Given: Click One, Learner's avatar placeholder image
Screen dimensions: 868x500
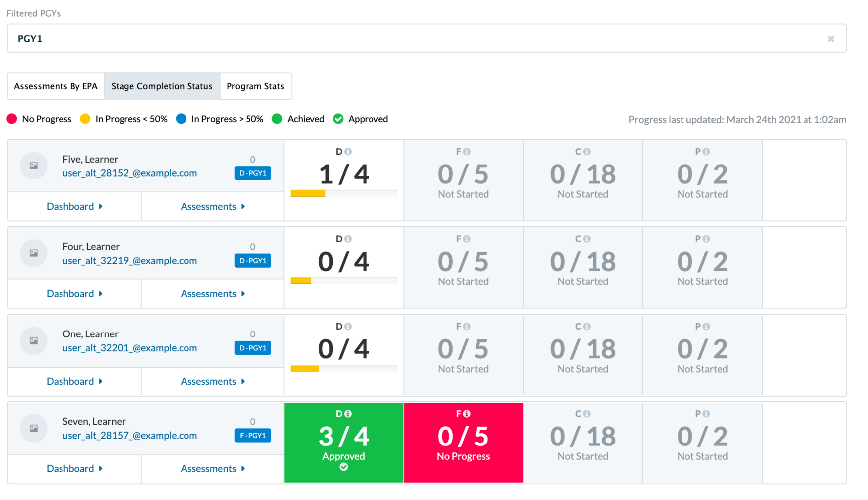Looking at the screenshot, I should tap(34, 340).
